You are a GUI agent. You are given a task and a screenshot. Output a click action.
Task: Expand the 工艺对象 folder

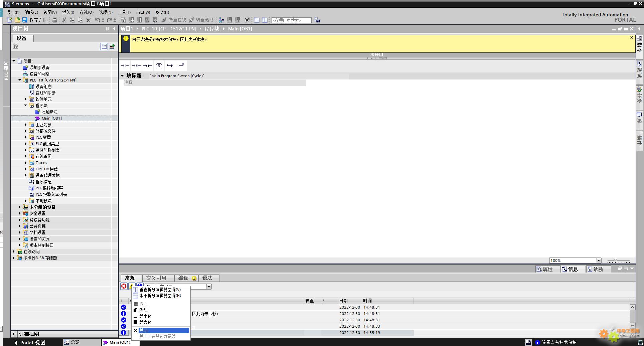[x=26, y=125]
